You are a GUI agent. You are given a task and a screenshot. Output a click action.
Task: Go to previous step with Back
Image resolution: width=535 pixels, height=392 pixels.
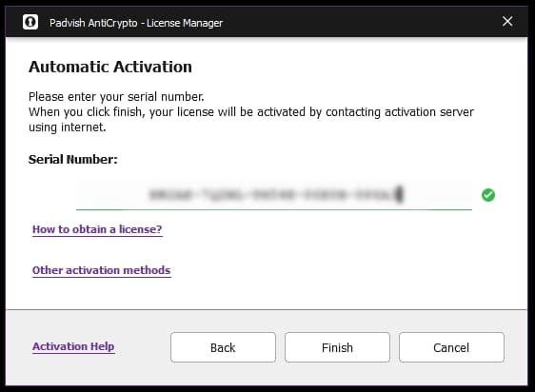(x=223, y=347)
